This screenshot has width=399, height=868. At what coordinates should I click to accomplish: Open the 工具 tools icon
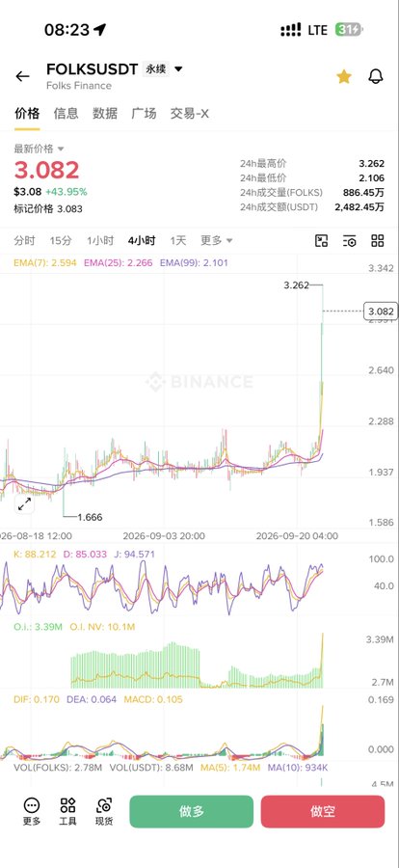point(68,811)
